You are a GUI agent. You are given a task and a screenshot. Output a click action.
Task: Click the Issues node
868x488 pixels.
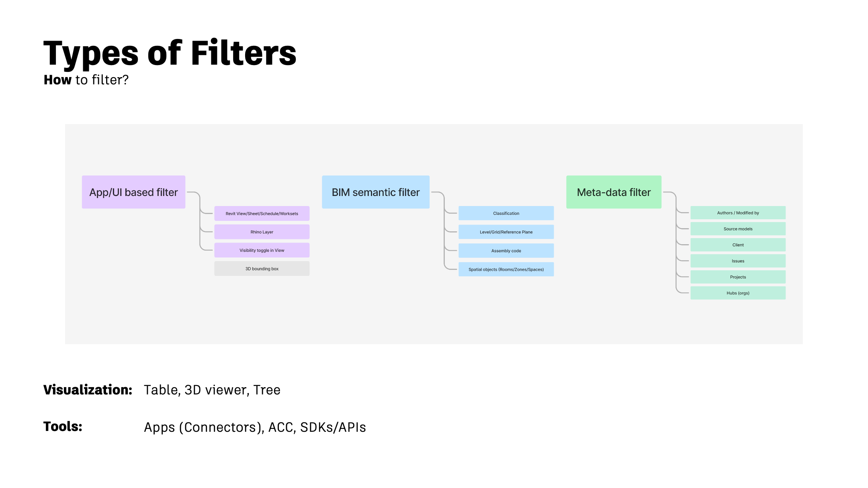(738, 261)
